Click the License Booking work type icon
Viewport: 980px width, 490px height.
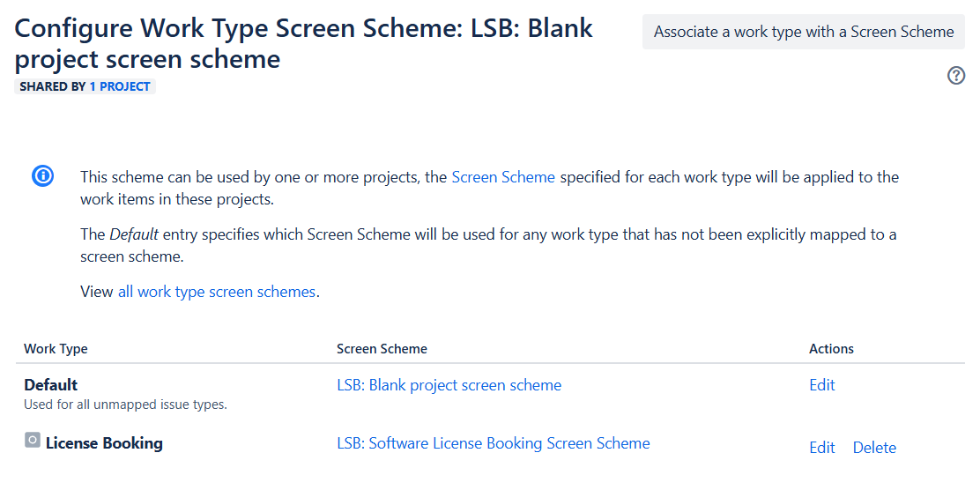point(33,440)
